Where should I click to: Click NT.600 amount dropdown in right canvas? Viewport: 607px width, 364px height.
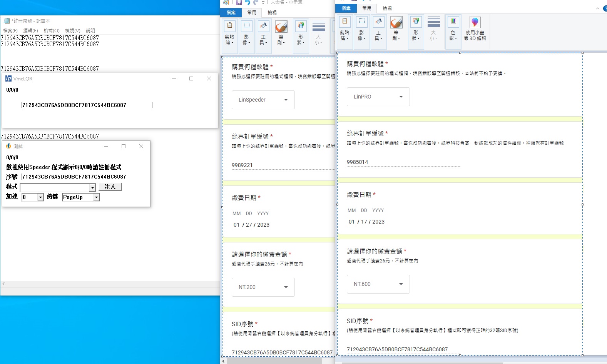pos(378,284)
